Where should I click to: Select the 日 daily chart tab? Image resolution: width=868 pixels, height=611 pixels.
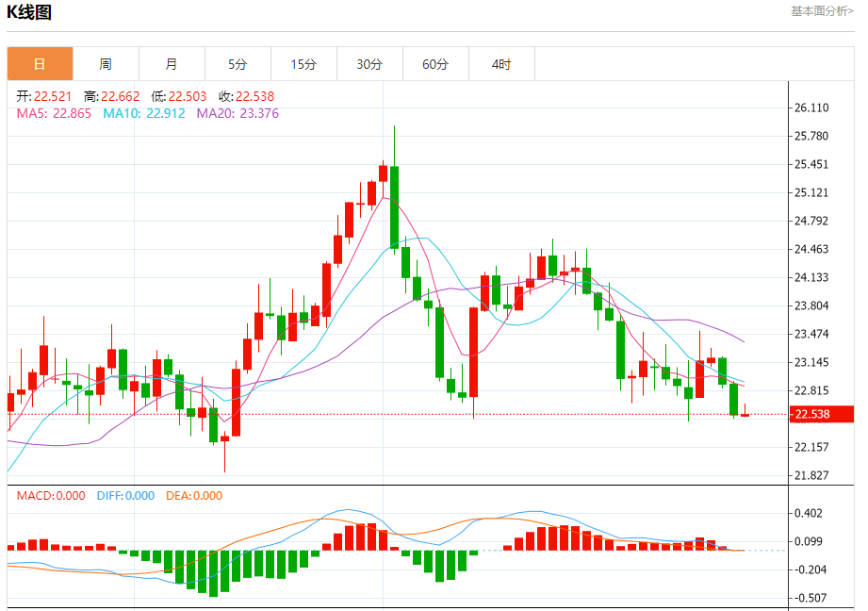tap(40, 64)
